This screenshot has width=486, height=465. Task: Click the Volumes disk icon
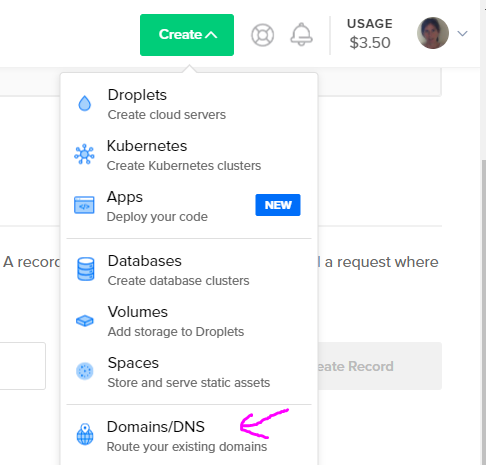(x=85, y=321)
